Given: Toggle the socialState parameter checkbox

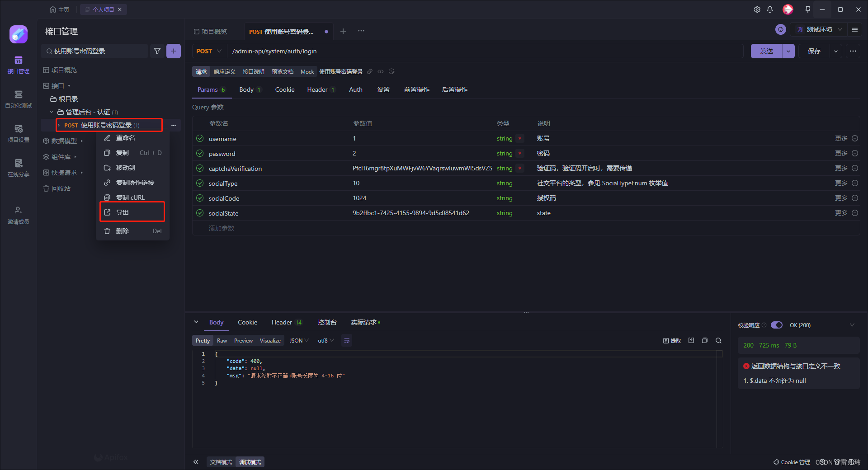Looking at the screenshot, I should click(200, 213).
